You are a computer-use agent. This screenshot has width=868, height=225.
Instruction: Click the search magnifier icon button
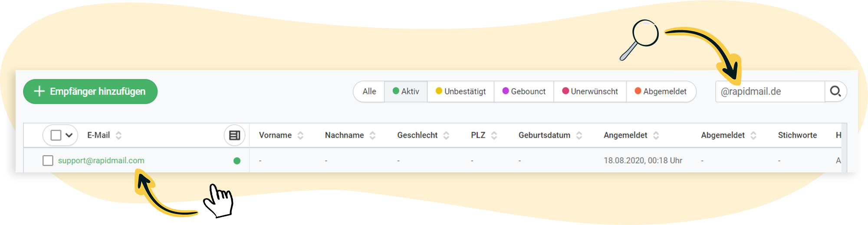pos(835,92)
